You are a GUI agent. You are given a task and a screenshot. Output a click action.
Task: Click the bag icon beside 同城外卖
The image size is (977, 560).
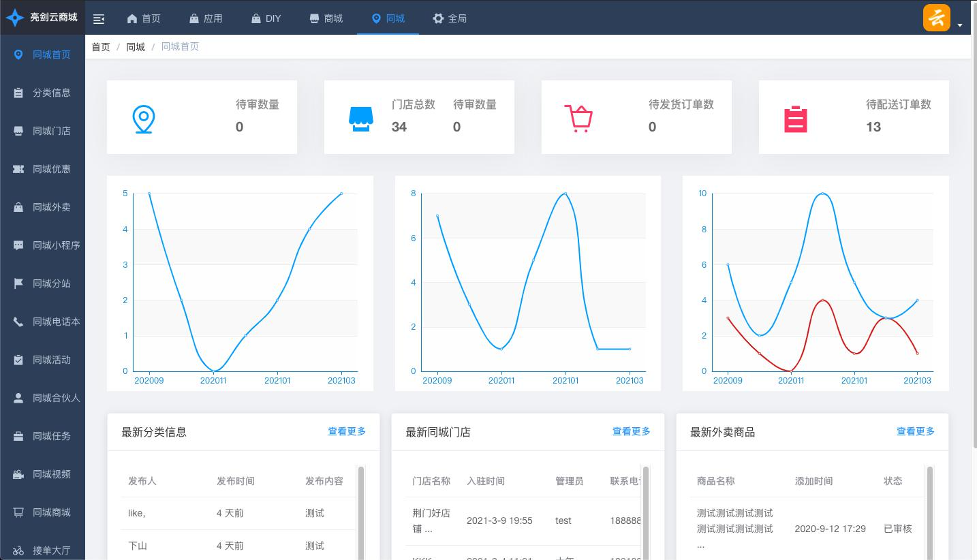18,207
